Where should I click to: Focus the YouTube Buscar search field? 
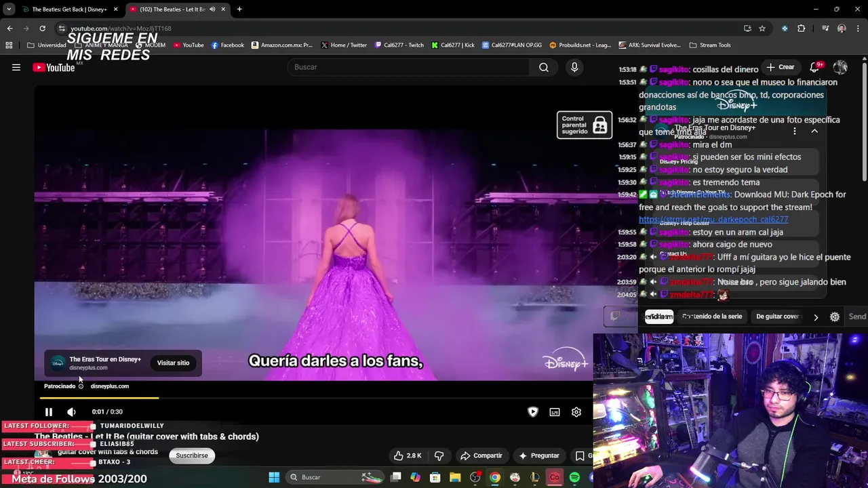tap(408, 67)
